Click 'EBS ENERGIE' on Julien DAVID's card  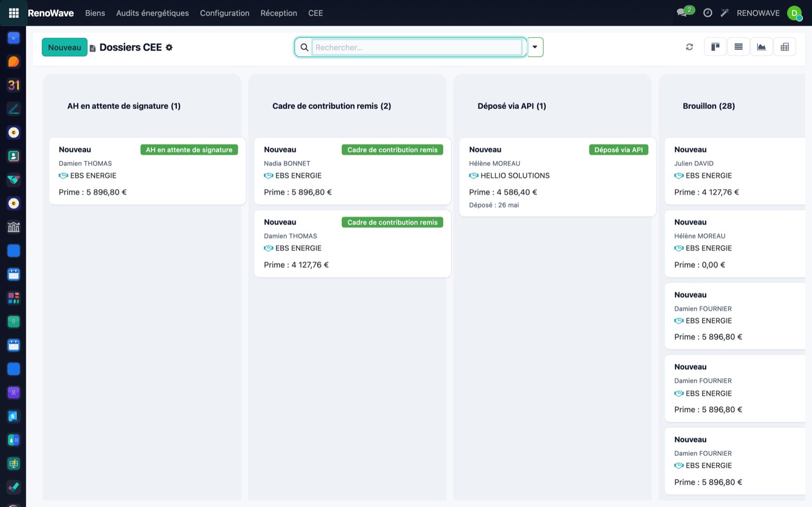[709, 176]
